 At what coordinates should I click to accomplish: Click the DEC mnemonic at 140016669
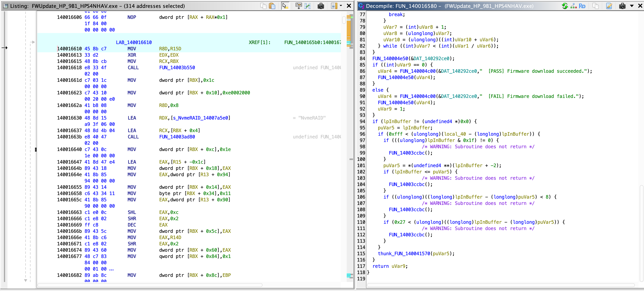click(132, 225)
